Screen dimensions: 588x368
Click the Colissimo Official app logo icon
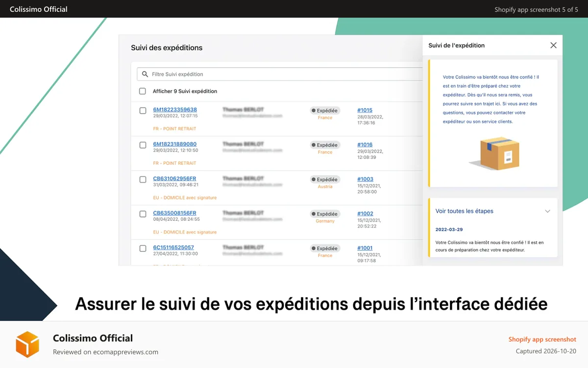click(27, 344)
